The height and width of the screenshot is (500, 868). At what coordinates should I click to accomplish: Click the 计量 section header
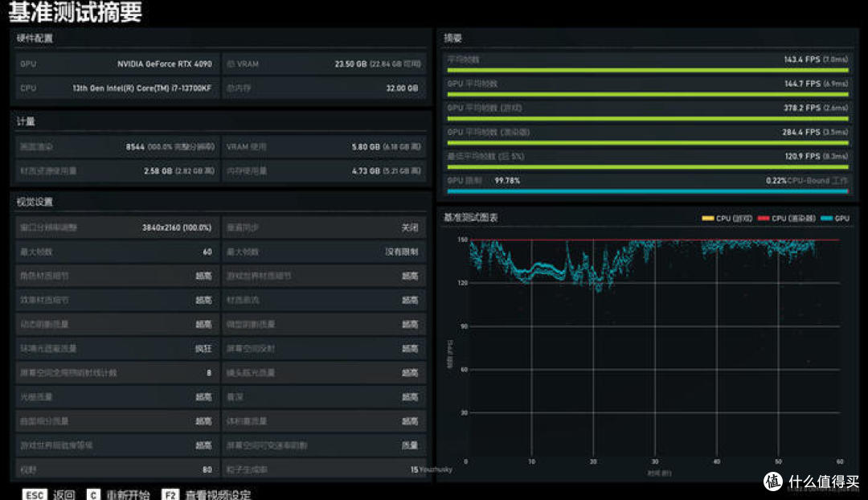26,121
